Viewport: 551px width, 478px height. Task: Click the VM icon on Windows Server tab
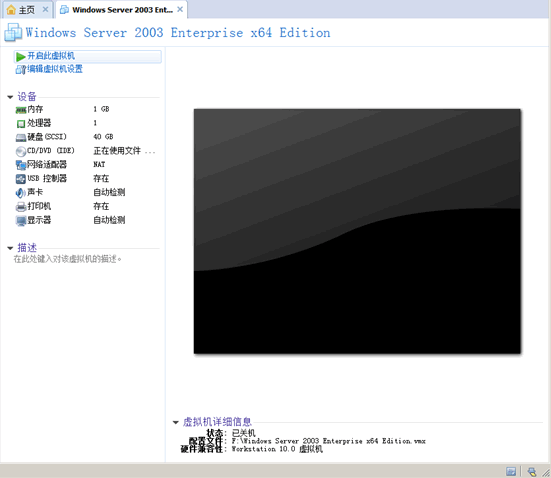tap(64, 10)
